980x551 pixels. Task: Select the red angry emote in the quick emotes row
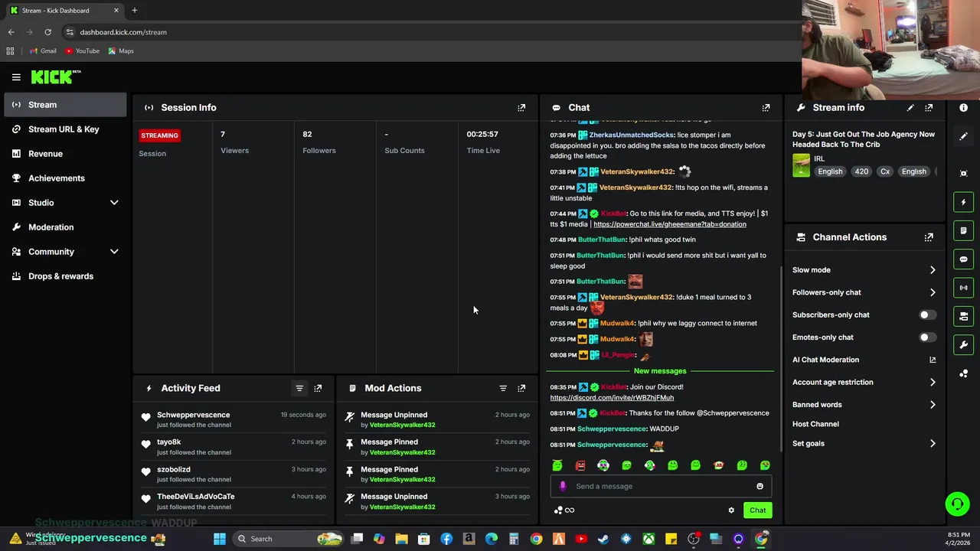580,465
